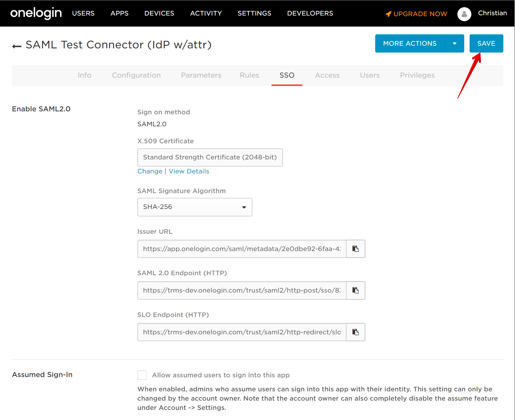The width and height of the screenshot is (515, 420).
Task: Copy the Issuer URL to clipboard
Action: click(x=355, y=249)
